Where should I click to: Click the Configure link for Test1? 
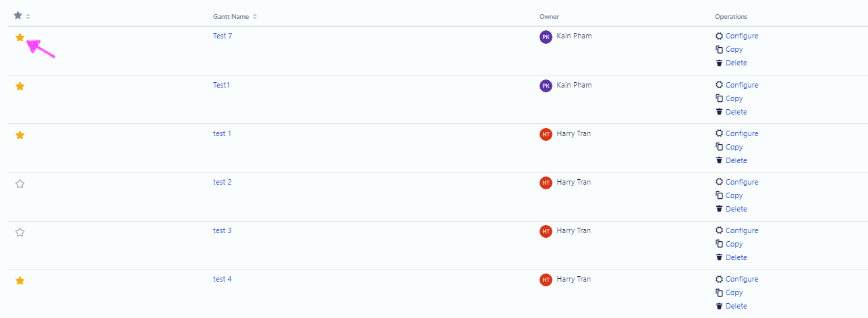(x=742, y=85)
